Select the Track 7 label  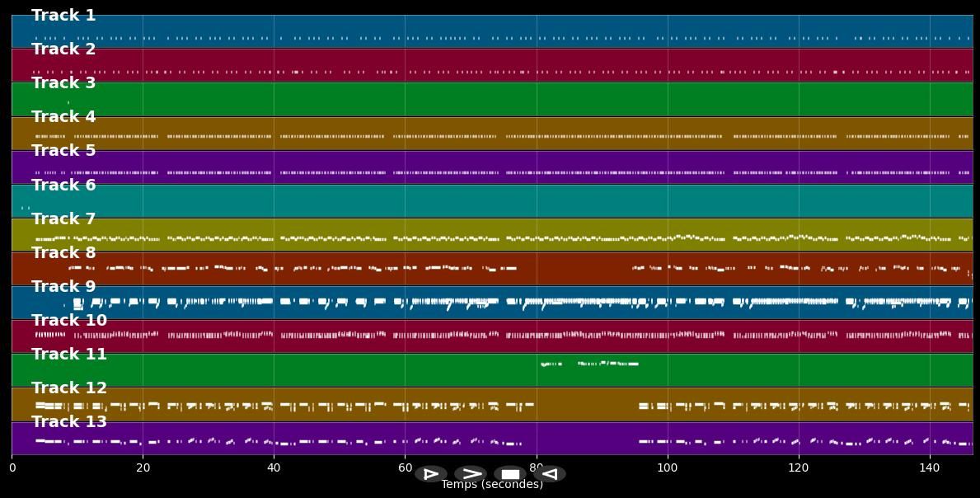63,219
